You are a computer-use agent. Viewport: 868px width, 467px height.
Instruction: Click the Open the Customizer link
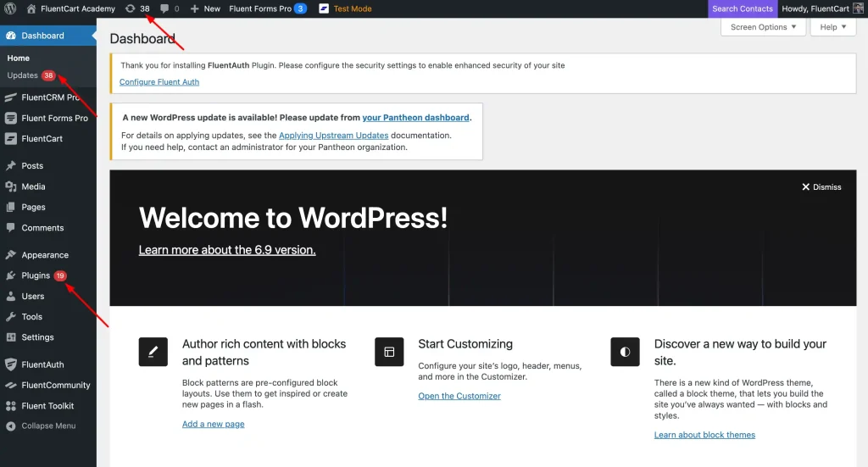[x=459, y=396]
